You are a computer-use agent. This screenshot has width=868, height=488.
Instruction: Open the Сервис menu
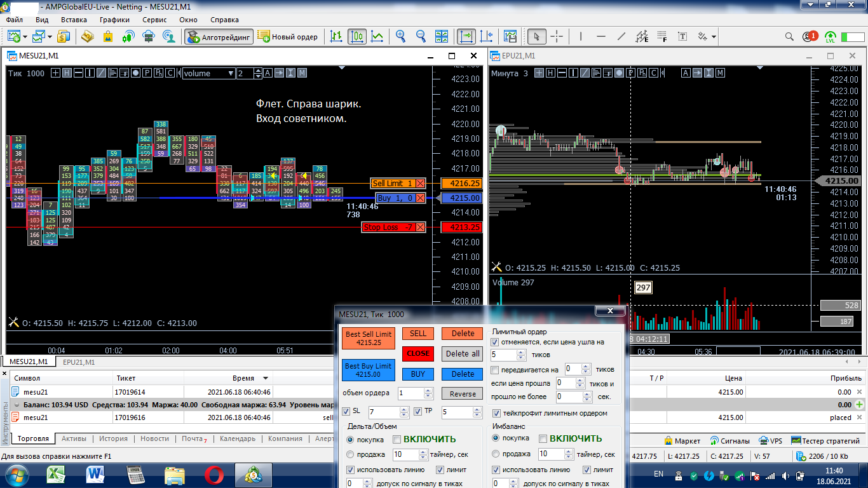tap(155, 20)
